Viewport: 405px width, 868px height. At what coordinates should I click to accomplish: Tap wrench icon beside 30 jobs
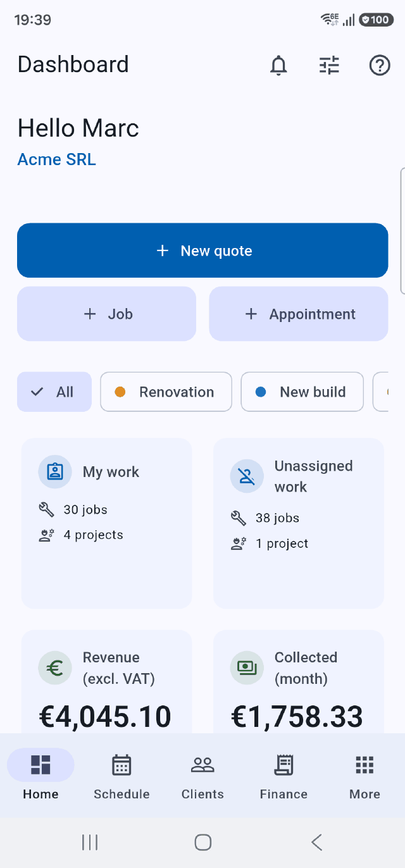coord(46,509)
